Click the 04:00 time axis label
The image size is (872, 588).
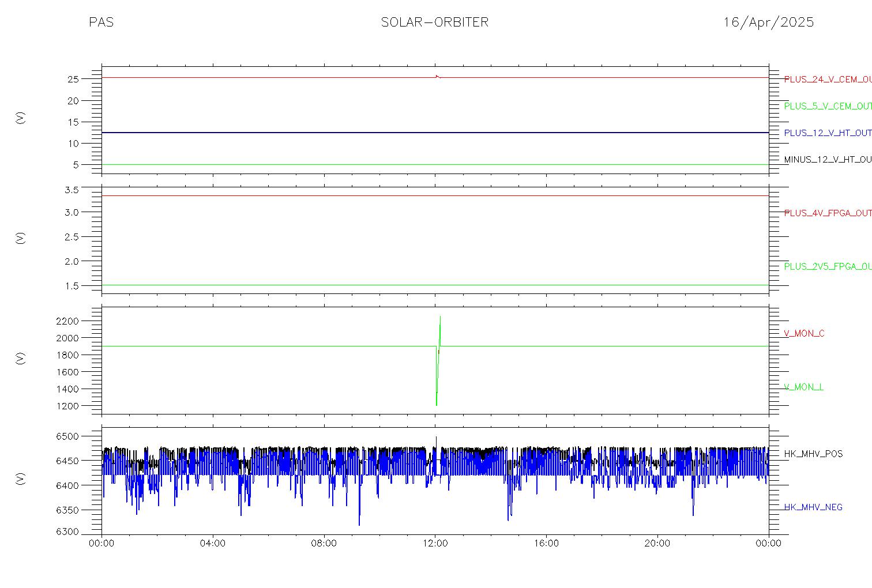click(213, 544)
